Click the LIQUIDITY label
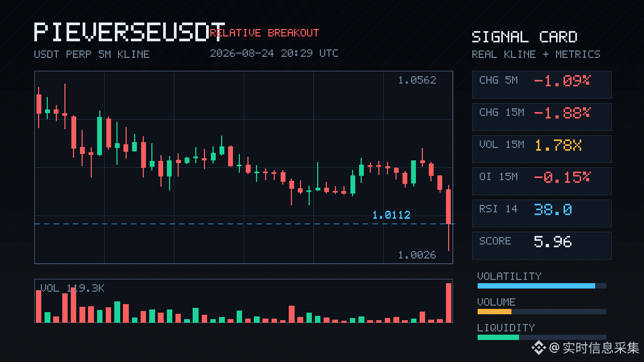The height and width of the screenshot is (362, 644). tap(506, 328)
